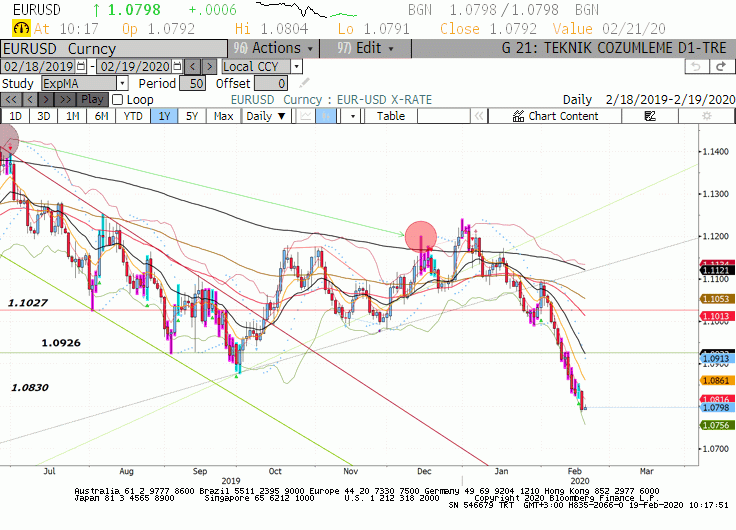The width and height of the screenshot is (736, 530).
Task: Click the Play button
Action: (x=92, y=100)
